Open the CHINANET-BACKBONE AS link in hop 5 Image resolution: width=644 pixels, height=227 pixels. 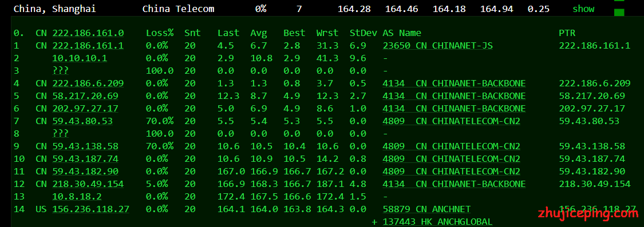[454, 96]
